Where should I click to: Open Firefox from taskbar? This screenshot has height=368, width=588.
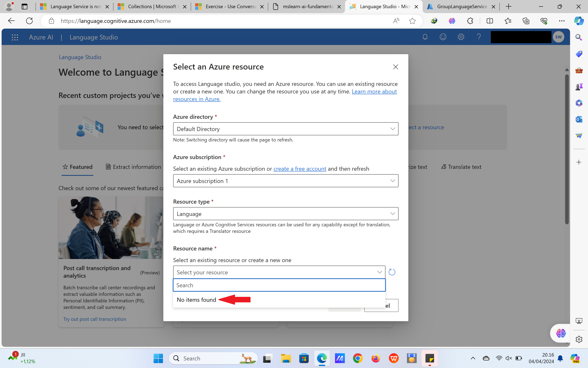(376, 358)
